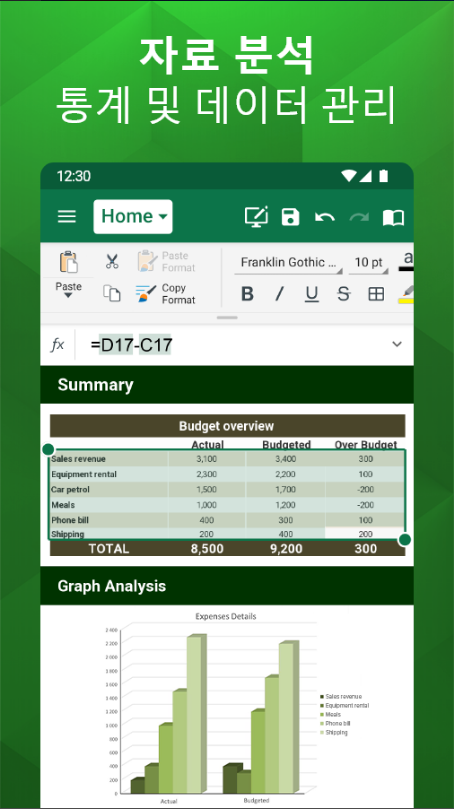
Task: Click the Paste clipboard icon
Action: [69, 262]
